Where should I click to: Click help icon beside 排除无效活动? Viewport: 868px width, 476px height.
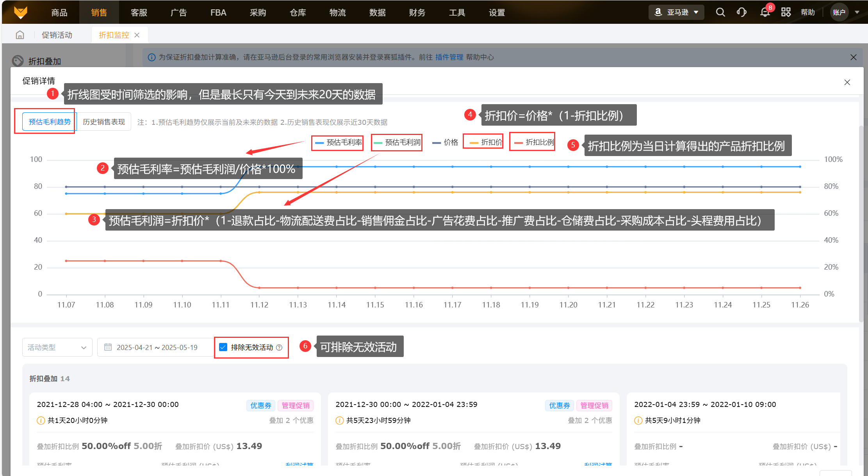click(x=279, y=348)
